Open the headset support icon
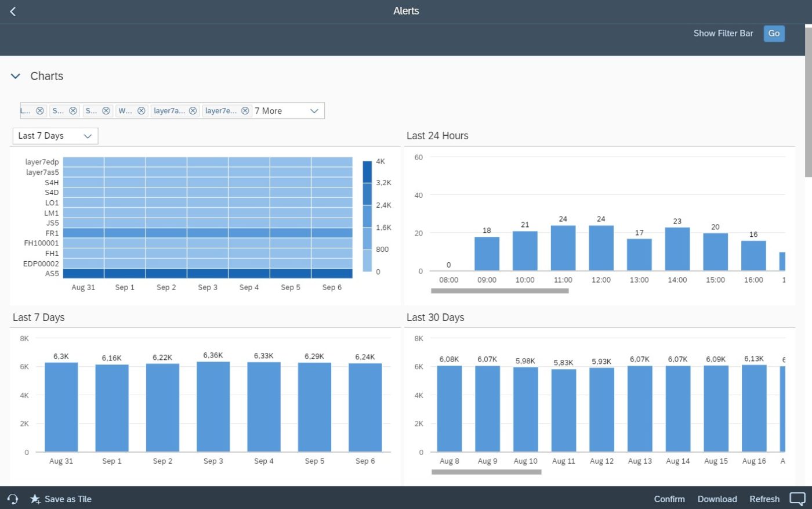812x509 pixels. (13, 499)
